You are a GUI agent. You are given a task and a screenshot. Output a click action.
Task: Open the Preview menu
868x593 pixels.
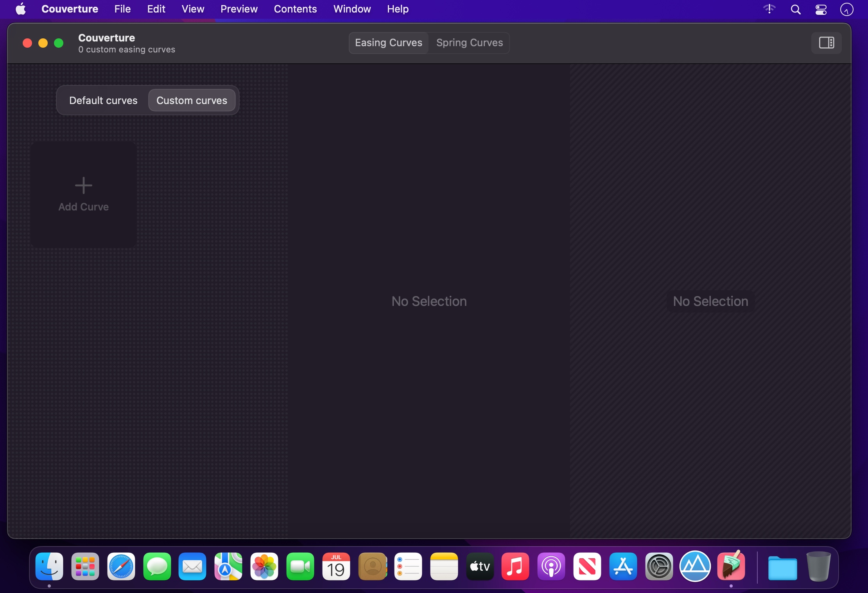pos(239,9)
